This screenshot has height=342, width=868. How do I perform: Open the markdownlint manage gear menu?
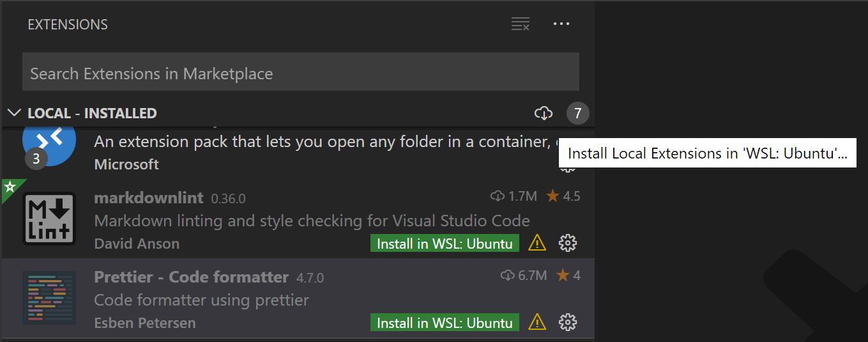(x=567, y=243)
